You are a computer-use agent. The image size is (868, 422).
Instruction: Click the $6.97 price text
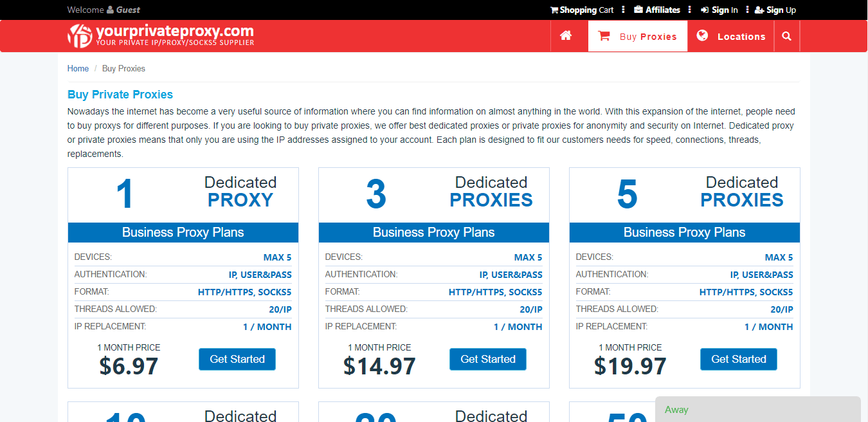pyautogui.click(x=129, y=366)
